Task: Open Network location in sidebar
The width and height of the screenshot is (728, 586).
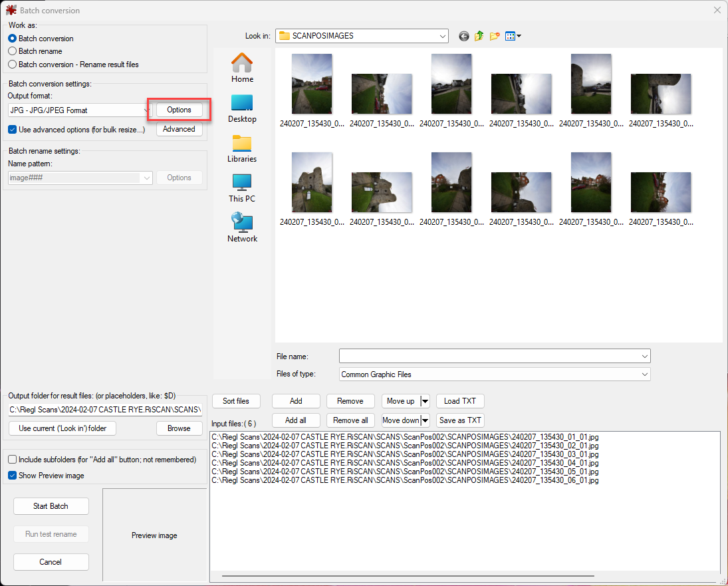Action: (242, 227)
